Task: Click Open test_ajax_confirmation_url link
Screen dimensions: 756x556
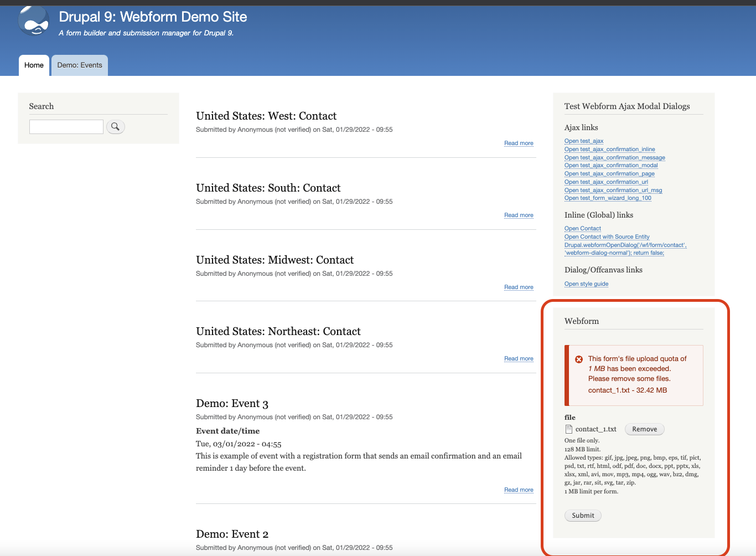Action: point(606,182)
